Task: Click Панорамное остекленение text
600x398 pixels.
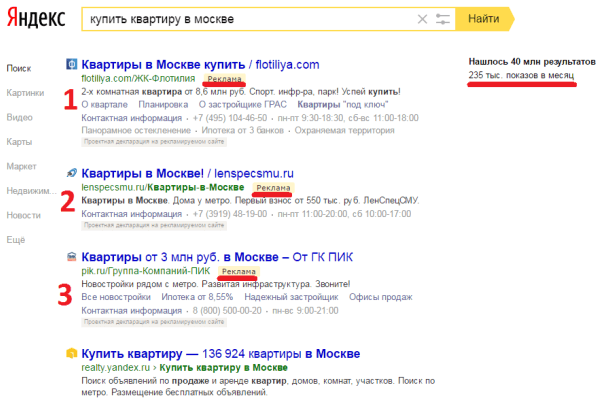Action: pyautogui.click(x=136, y=130)
